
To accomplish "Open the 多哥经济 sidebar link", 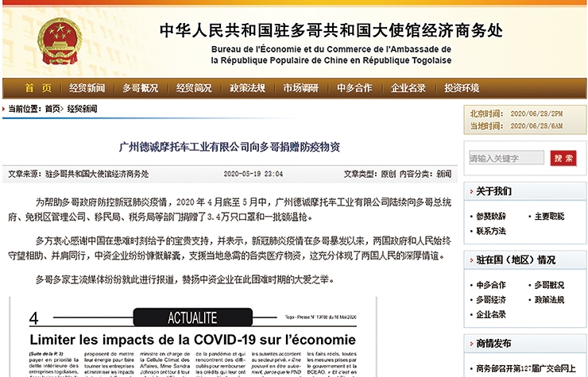I will (491, 299).
